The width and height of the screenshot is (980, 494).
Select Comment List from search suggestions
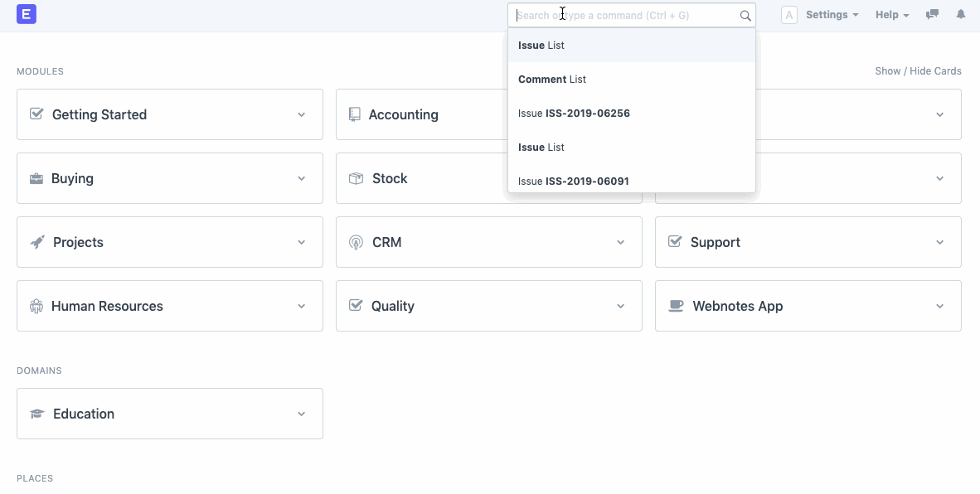click(x=552, y=80)
